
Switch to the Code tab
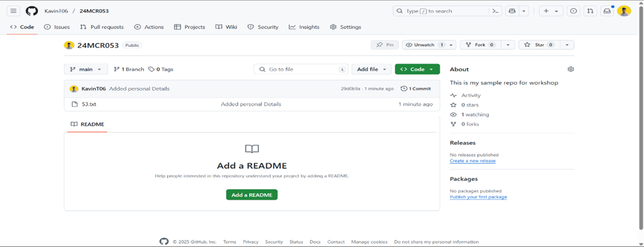[22, 27]
